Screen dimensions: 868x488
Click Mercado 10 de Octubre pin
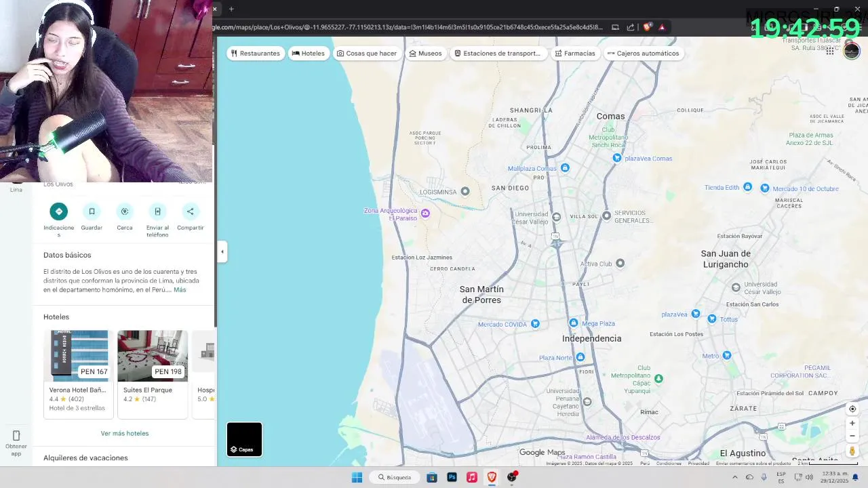[765, 188]
